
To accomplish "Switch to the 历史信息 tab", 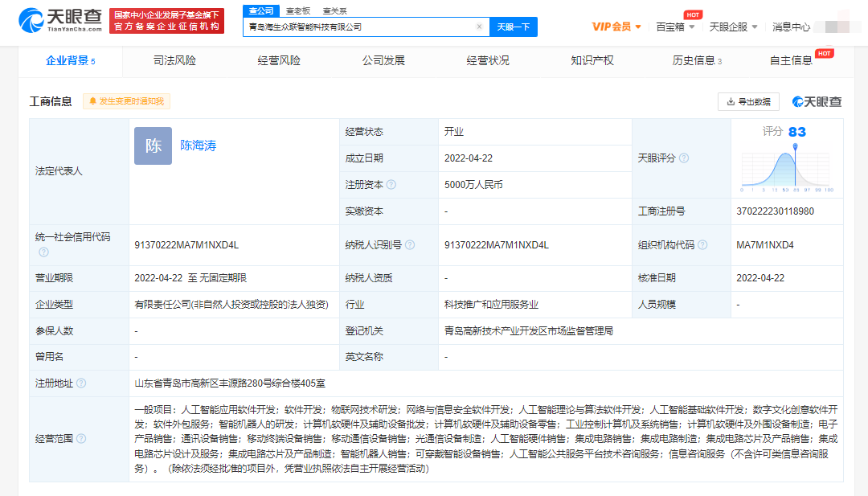I will click(x=696, y=60).
